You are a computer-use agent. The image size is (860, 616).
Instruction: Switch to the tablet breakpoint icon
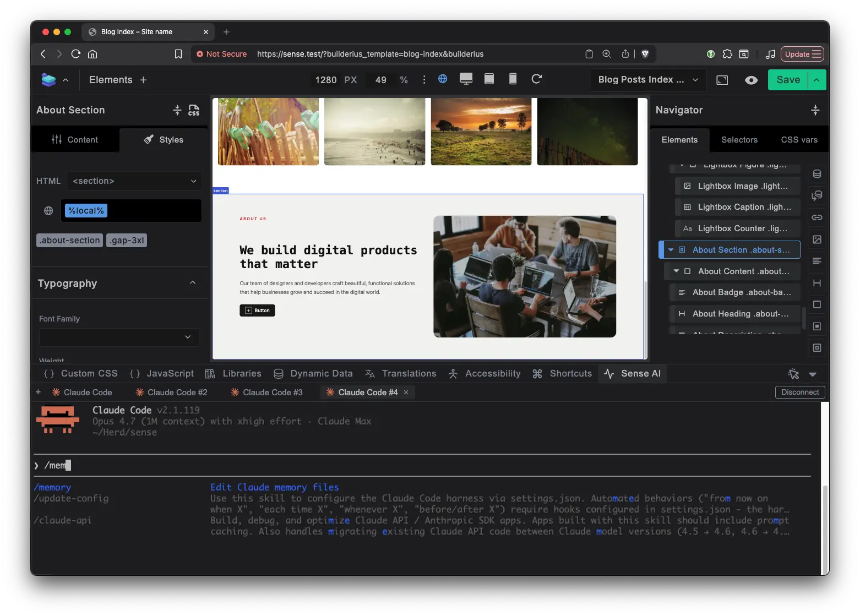489,79
